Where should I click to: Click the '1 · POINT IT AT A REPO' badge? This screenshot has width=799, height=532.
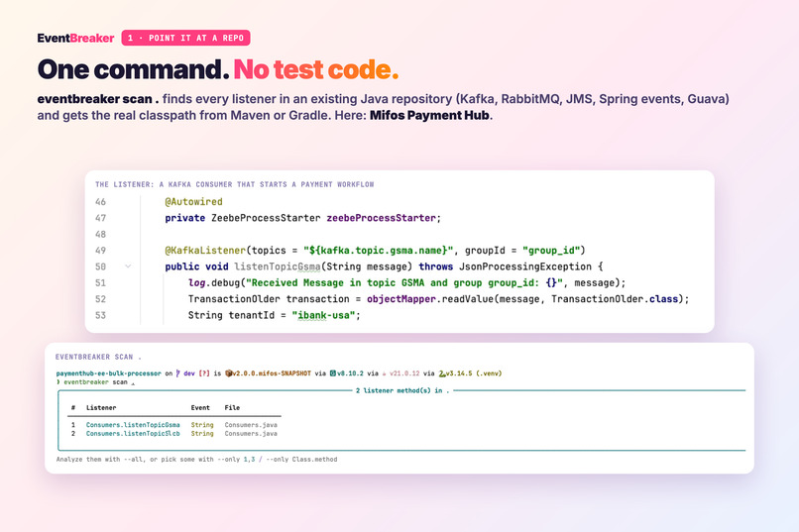185,38
